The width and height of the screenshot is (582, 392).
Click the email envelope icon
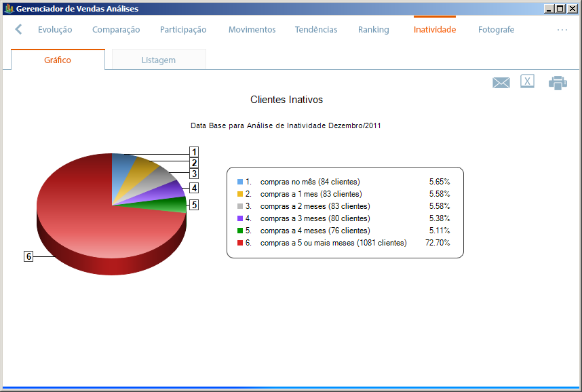[501, 83]
